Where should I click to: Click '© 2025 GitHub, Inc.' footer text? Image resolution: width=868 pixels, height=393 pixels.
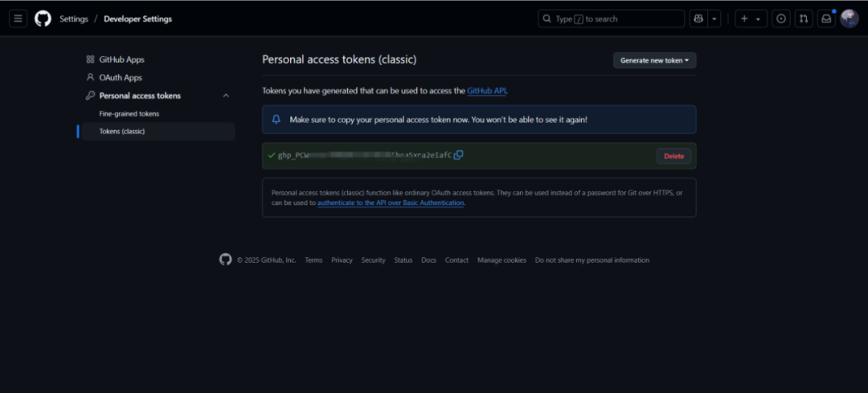coord(266,260)
